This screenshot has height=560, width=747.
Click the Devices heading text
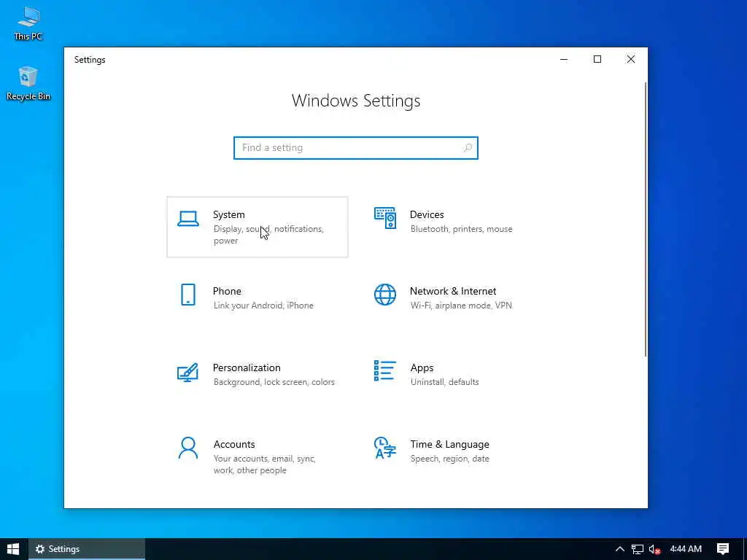coord(427,215)
